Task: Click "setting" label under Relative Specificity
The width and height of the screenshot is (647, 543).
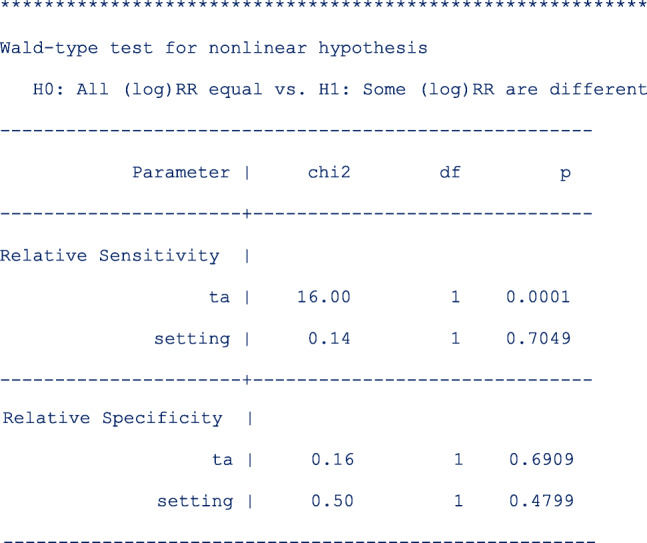Action: (x=194, y=501)
